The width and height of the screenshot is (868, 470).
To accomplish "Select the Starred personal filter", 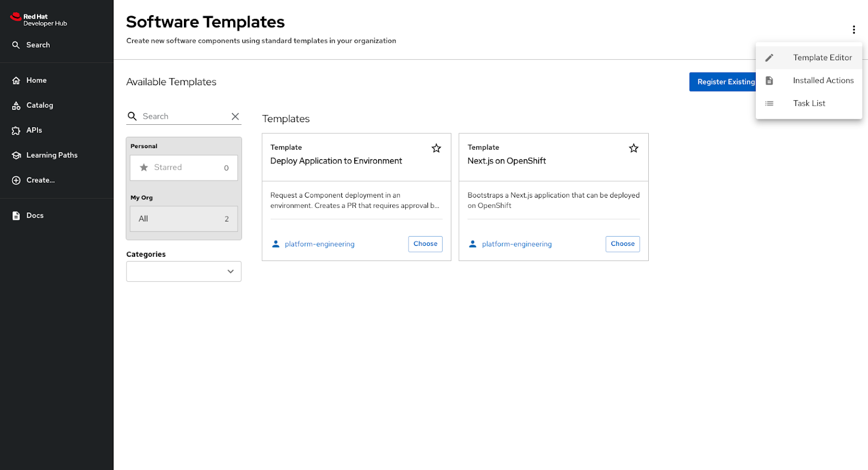I will pos(184,168).
